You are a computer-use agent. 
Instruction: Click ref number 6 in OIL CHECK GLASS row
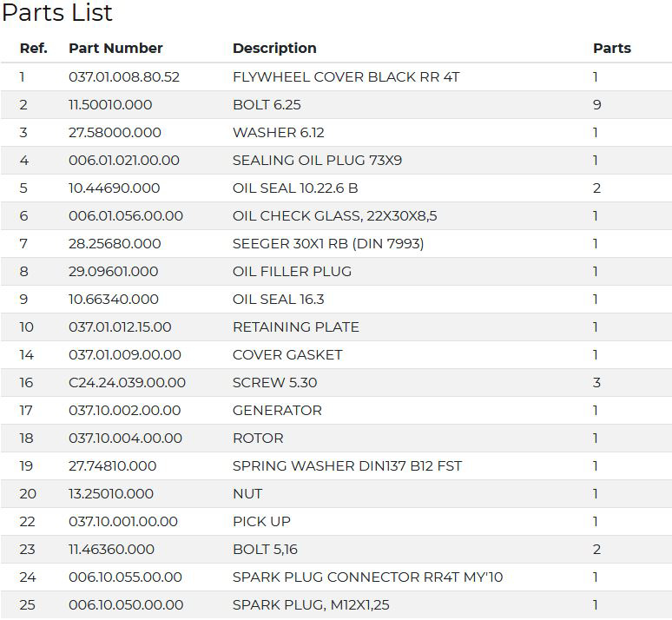coord(23,215)
